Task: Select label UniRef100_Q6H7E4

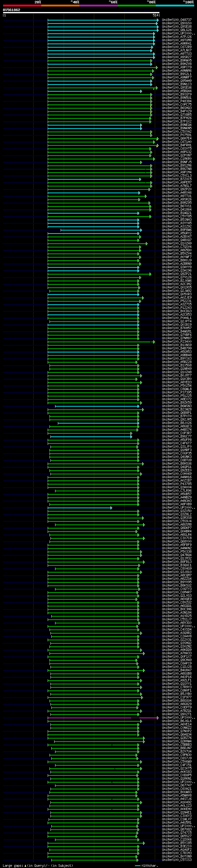Action: (177, 139)
